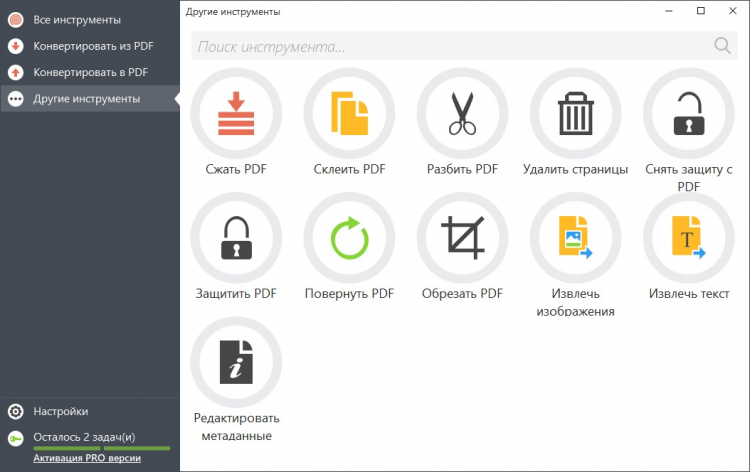Open the trash can Delete pages tool
The height and width of the screenshot is (472, 750).
[x=575, y=114]
